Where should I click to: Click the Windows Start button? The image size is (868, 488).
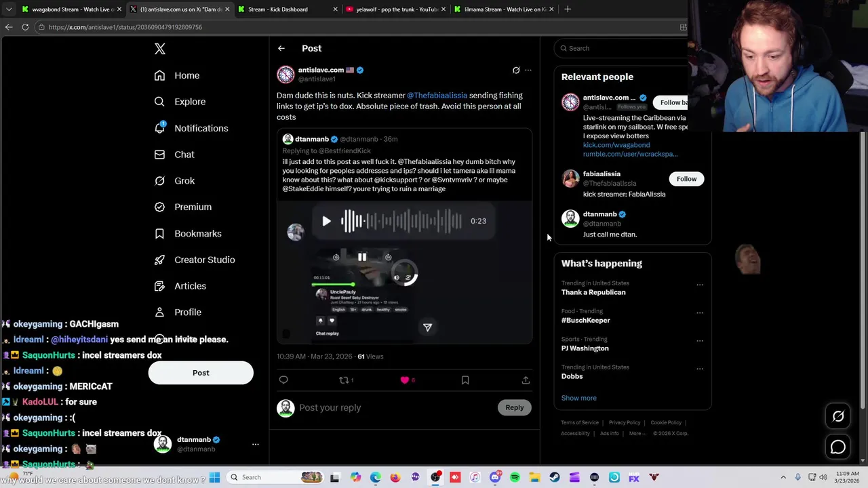[x=214, y=477]
